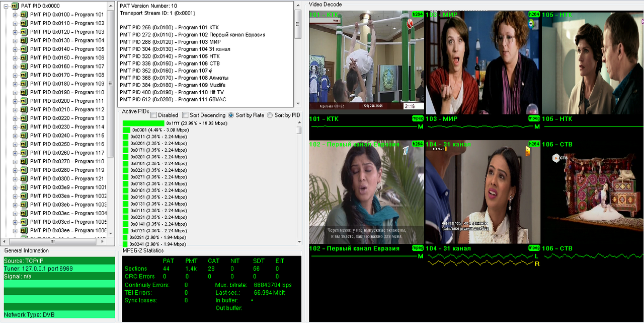Select tree row PMT PID 0x03ec - Program 1004
Screen dimensions: 644x323
coord(68,213)
